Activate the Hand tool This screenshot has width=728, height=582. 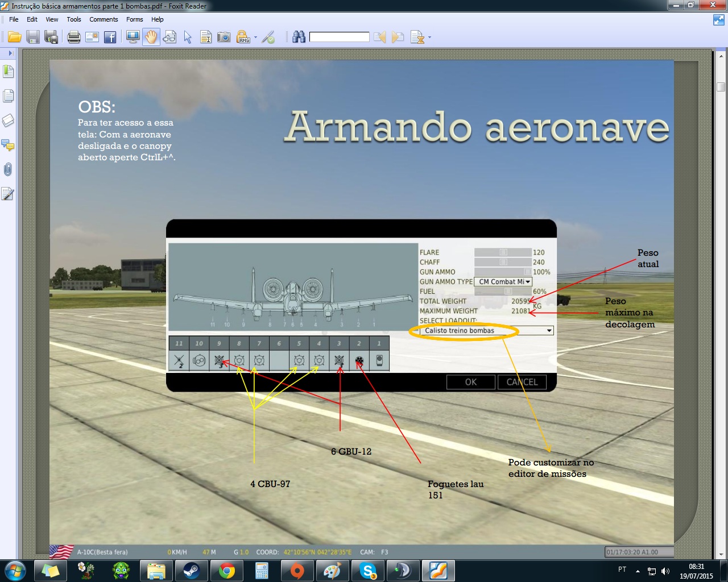[x=151, y=38]
